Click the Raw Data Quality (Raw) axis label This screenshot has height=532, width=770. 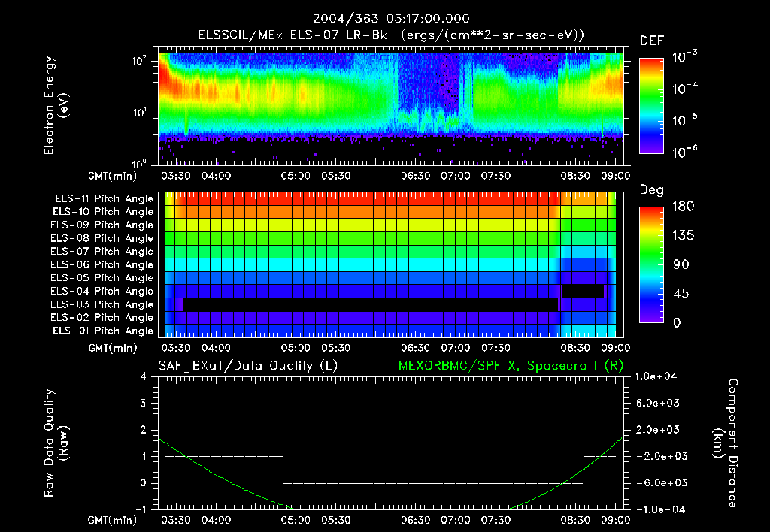[56, 443]
